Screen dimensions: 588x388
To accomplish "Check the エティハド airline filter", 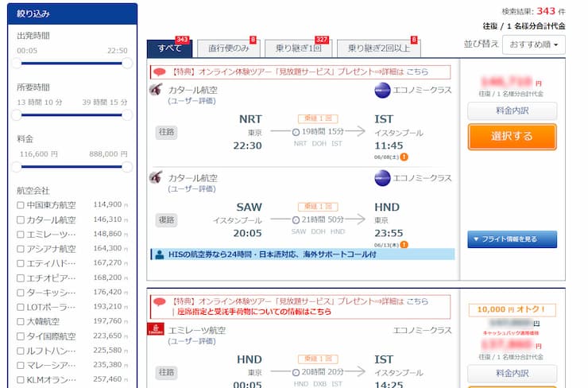I will pyautogui.click(x=21, y=263).
